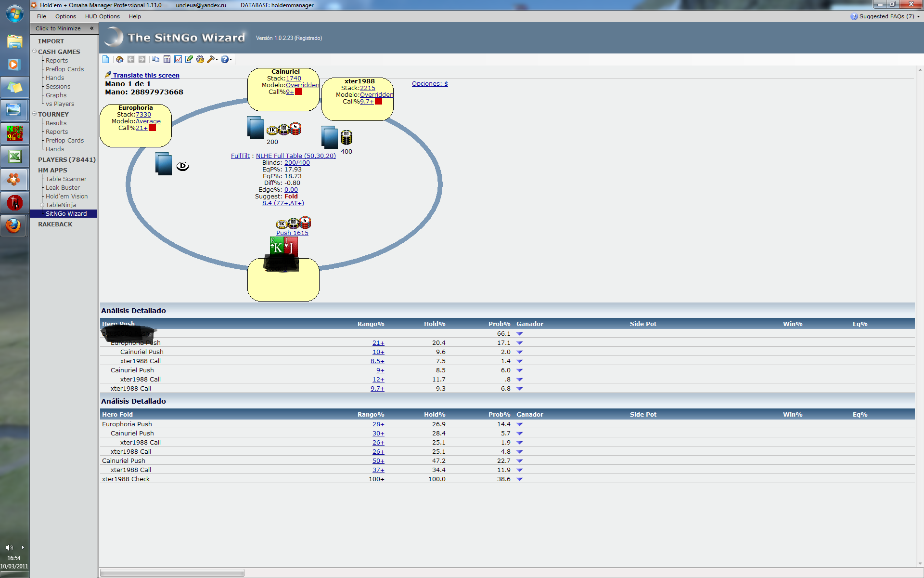Screen dimensions: 924x578
Task: Open Results under TOURNEY
Action: click(x=56, y=123)
